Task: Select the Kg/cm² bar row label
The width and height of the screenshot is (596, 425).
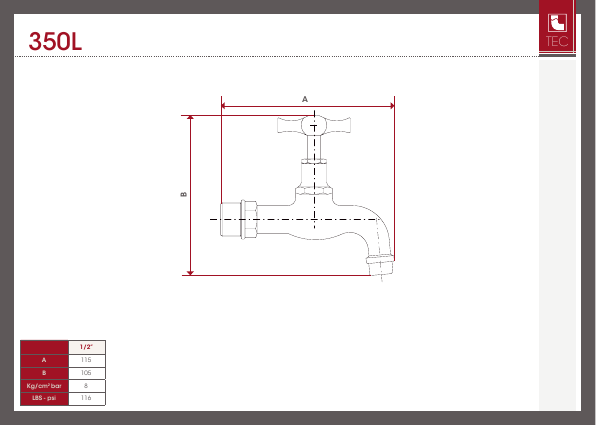Action: tap(44, 385)
